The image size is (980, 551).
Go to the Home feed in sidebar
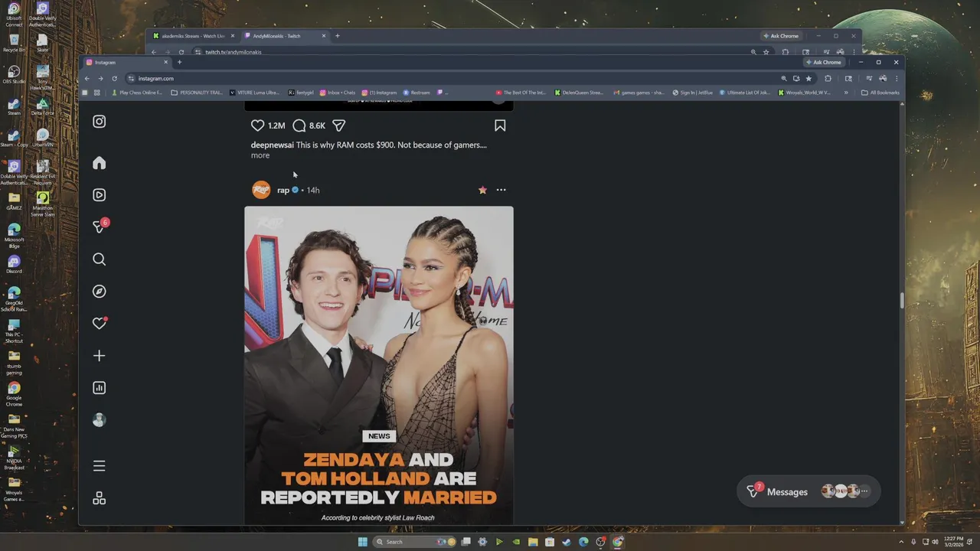click(99, 163)
